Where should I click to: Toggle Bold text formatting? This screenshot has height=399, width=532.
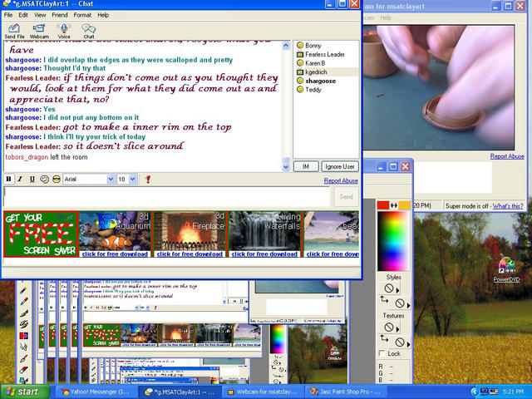click(9, 180)
